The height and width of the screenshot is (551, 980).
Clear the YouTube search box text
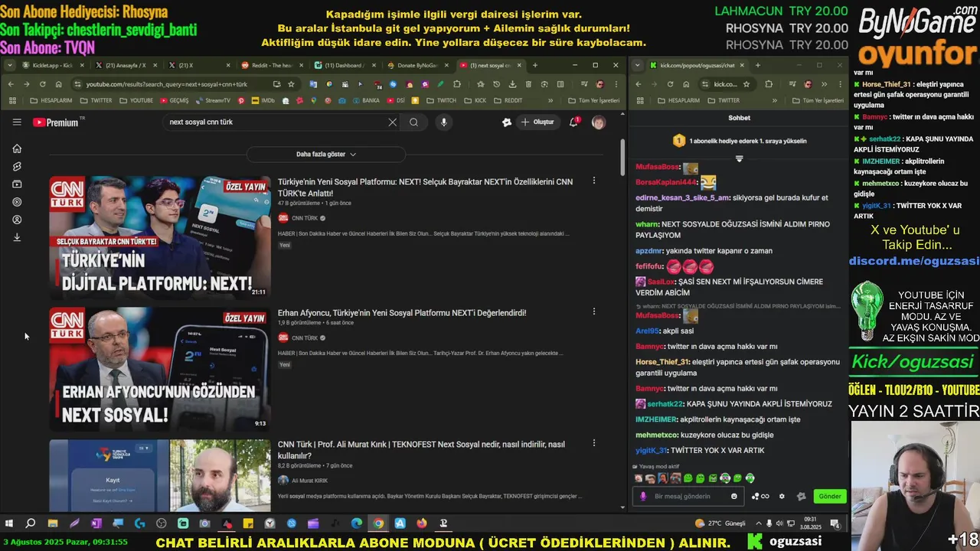(x=392, y=122)
